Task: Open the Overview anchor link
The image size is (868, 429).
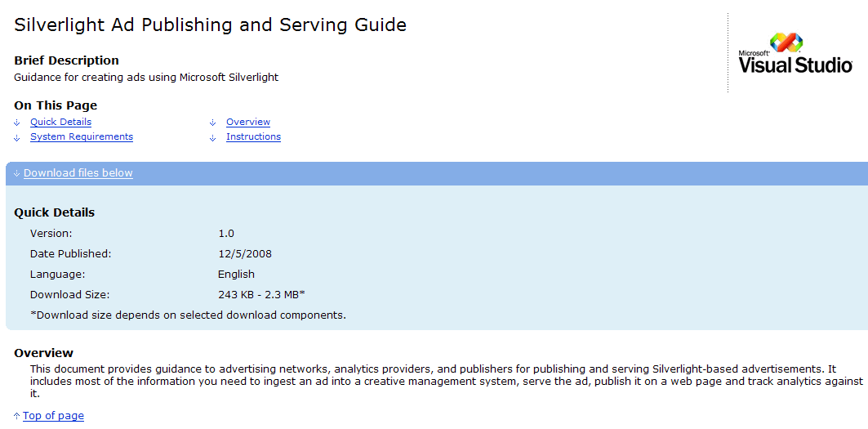Action: click(248, 122)
